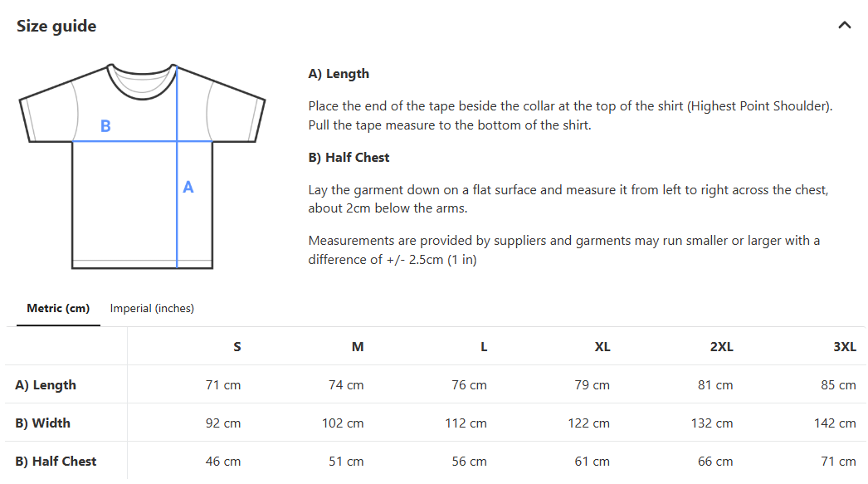Click the 142 cm width value for 3XL
Screen dimensions: 868x484
835,423
